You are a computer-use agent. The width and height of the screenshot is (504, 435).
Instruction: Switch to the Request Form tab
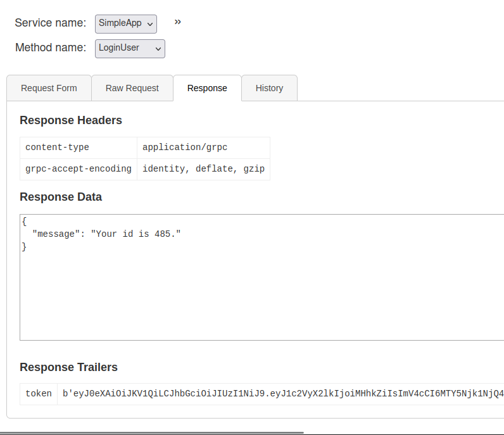tap(49, 88)
